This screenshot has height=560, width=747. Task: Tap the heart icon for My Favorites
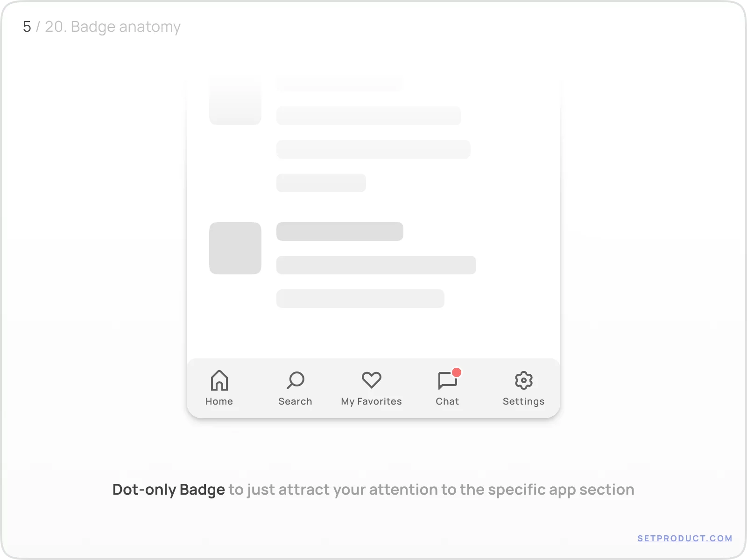point(371,380)
